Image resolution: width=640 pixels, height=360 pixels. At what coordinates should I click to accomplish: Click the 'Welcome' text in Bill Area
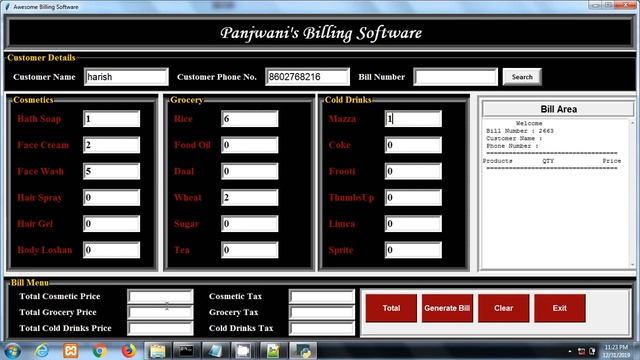pos(529,123)
